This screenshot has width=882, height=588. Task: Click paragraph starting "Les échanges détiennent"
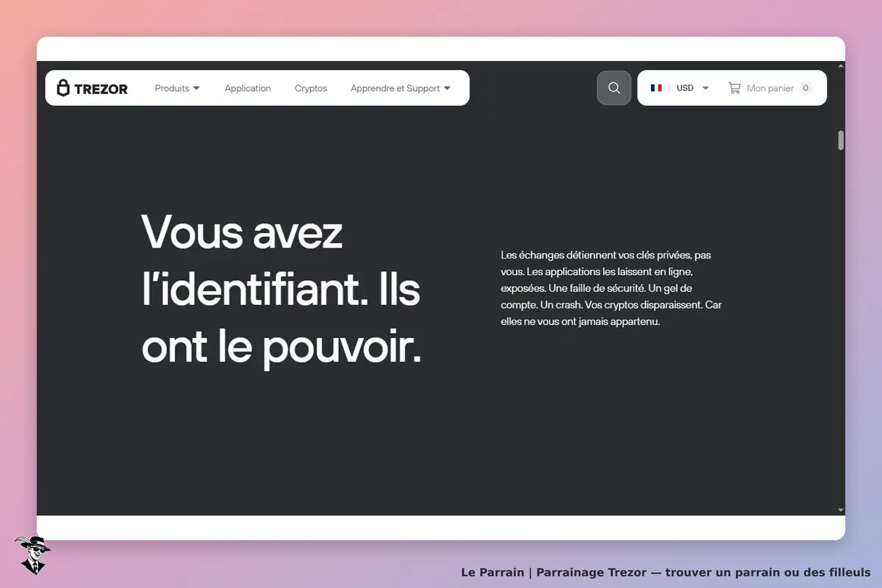[x=612, y=288]
